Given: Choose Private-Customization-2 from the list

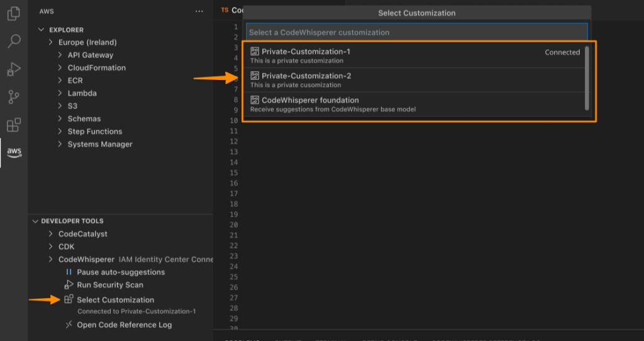Looking at the screenshot, I should click(x=416, y=80).
